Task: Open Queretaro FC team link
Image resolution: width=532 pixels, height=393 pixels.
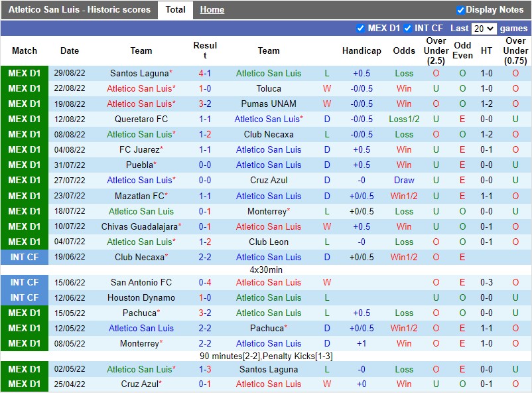Action: pos(141,119)
